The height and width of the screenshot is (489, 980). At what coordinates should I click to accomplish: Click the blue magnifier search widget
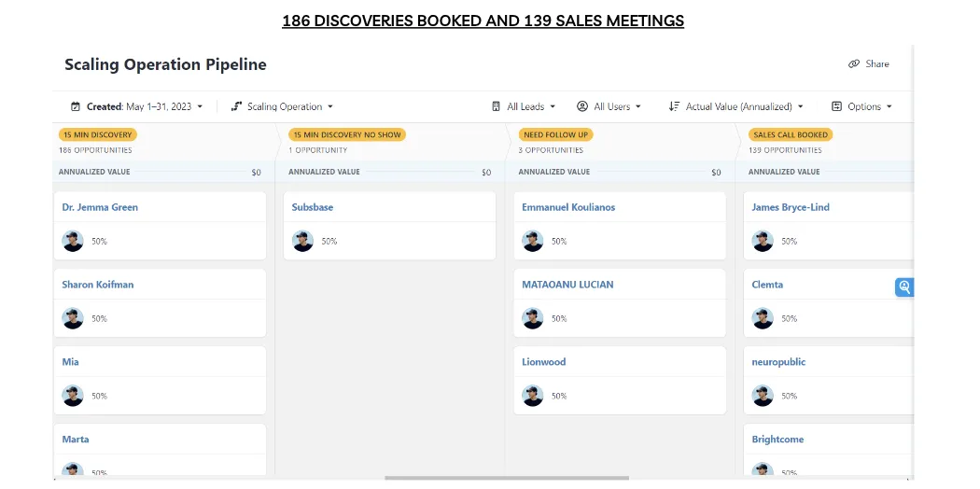[x=903, y=287]
